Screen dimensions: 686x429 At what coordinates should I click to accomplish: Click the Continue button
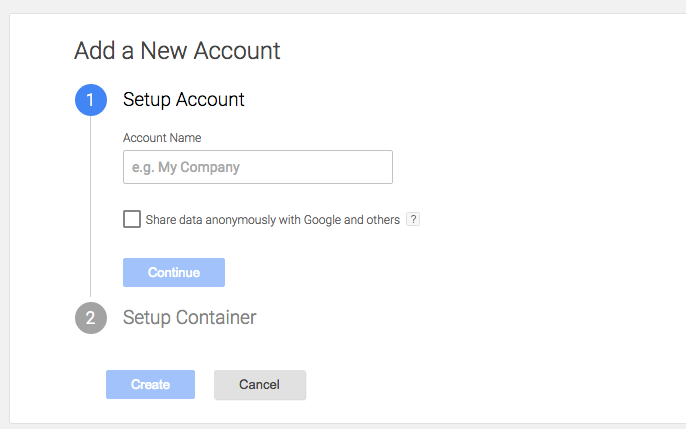(174, 272)
